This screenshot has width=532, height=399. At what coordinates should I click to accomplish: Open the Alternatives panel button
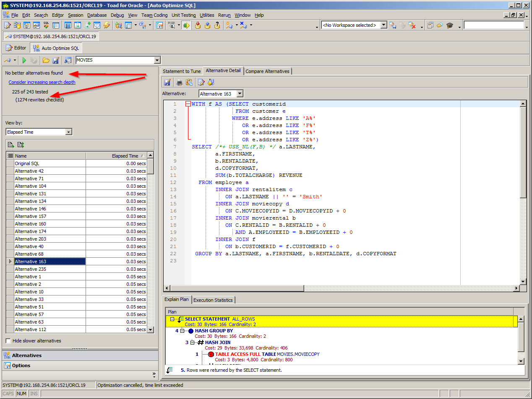80,355
